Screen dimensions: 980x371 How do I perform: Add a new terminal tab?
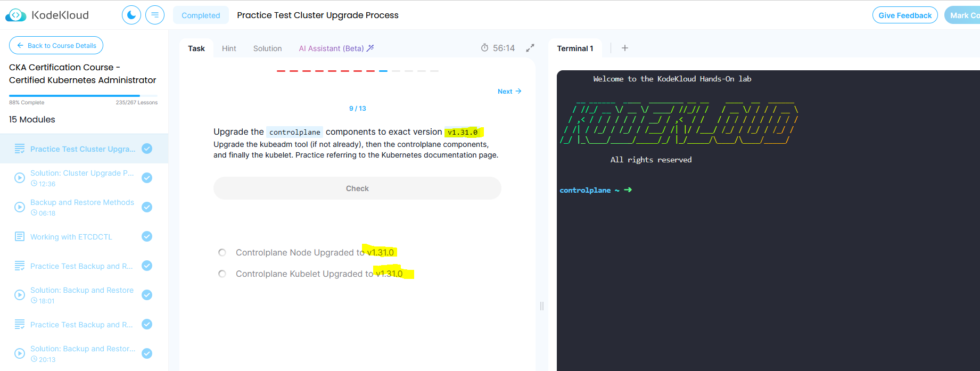click(625, 48)
